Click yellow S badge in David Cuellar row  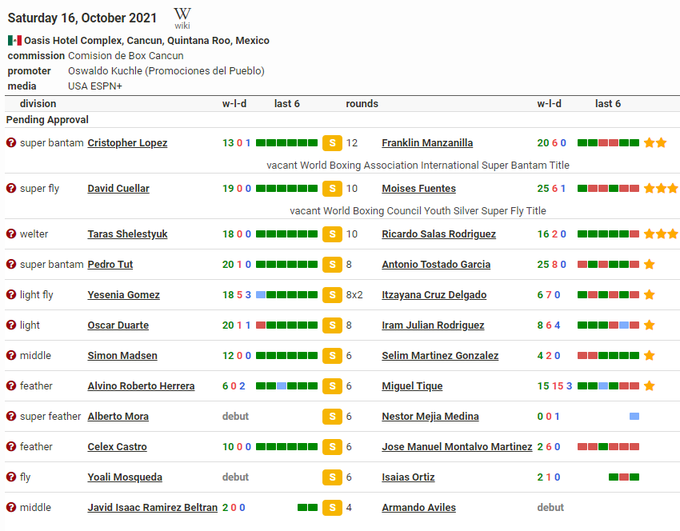tap(332, 189)
